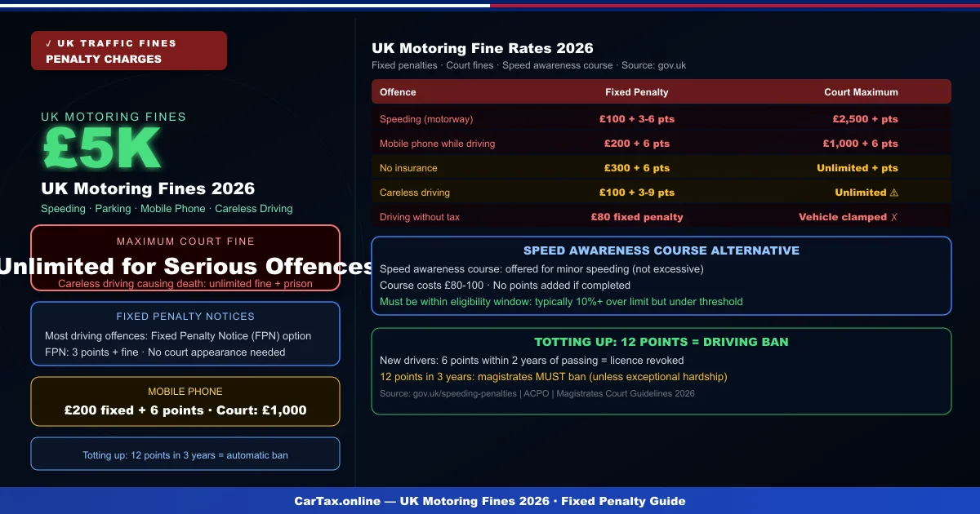Expand the Totting Up details section
This screenshot has height=514, width=980.
(x=661, y=371)
